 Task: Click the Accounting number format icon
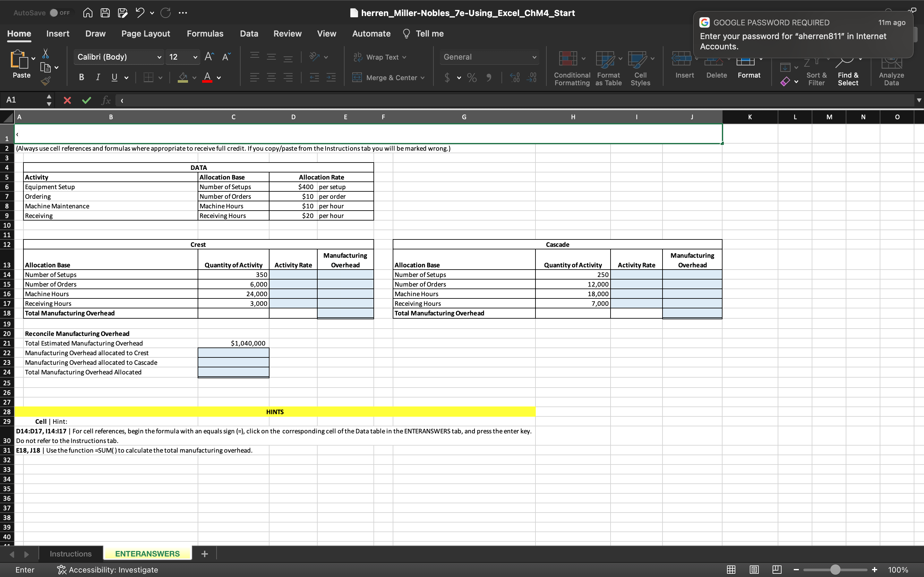pyautogui.click(x=448, y=78)
